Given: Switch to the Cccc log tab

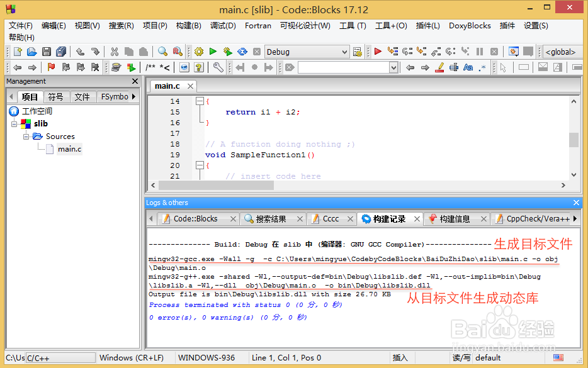Looking at the screenshot, I should point(331,219).
